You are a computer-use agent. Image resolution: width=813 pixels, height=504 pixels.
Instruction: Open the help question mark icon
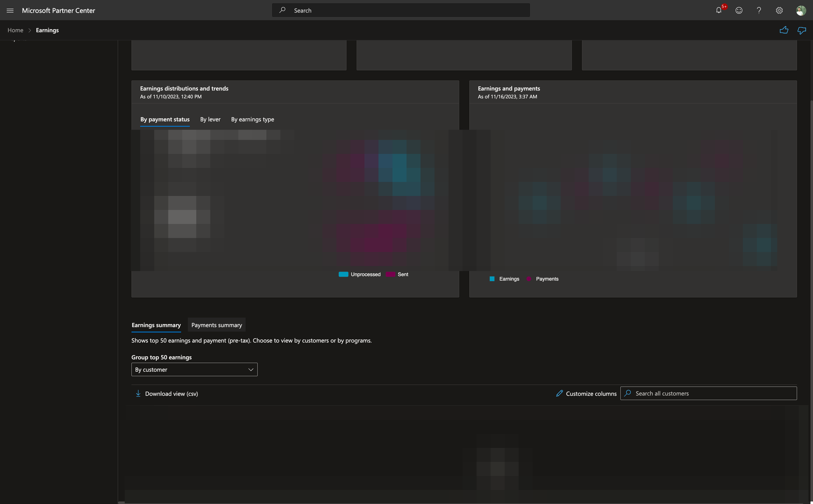[759, 10]
